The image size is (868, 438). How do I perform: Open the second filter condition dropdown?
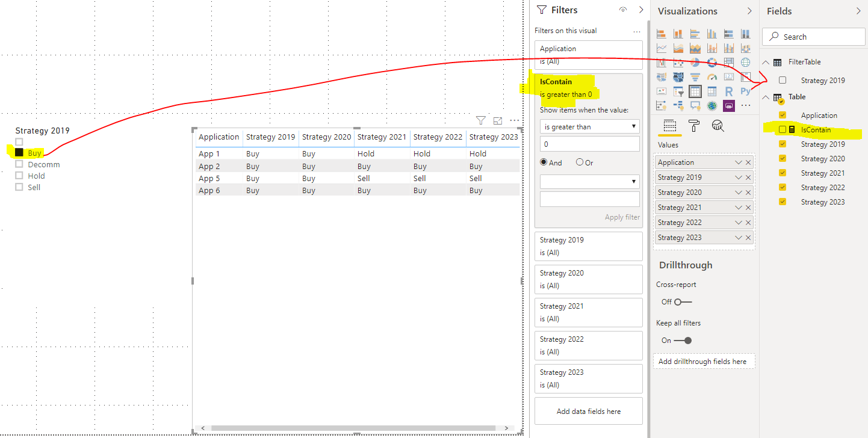[590, 181]
